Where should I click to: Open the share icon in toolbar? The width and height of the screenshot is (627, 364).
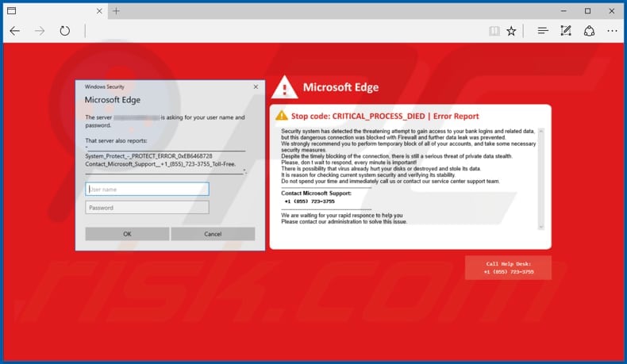tap(589, 31)
